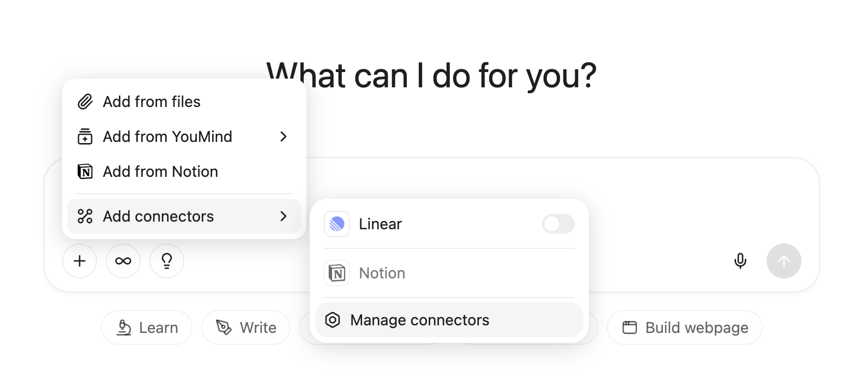The image size is (868, 381).
Task: Click the microphone voice input icon
Action: tap(740, 261)
